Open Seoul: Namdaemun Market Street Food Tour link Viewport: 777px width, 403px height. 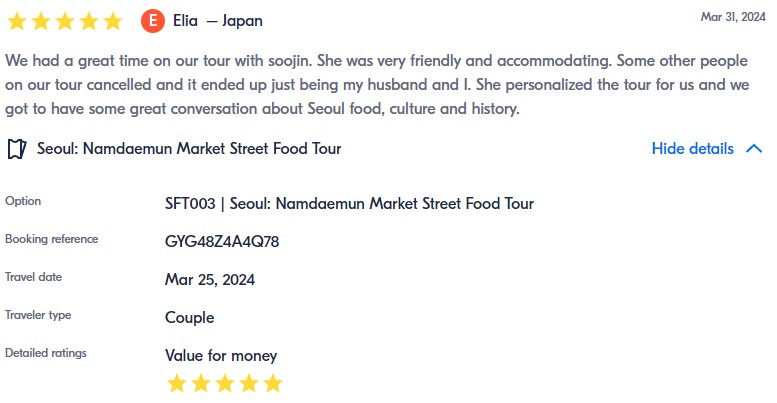point(189,149)
